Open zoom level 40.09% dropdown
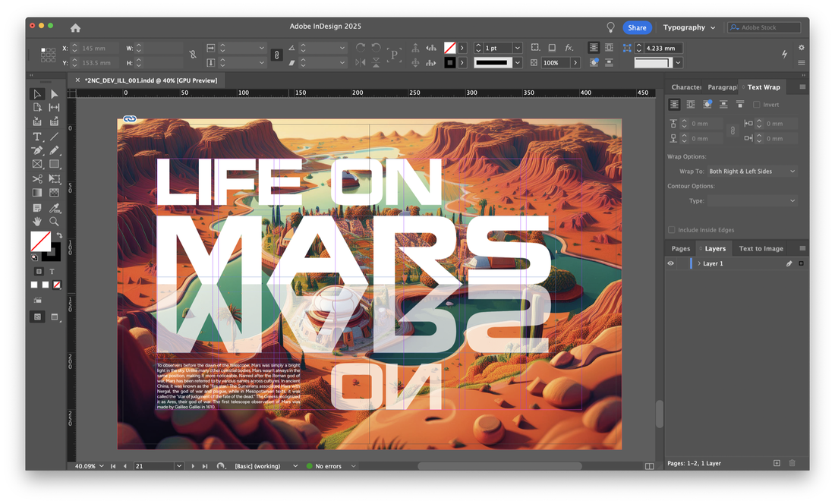 [x=101, y=466]
